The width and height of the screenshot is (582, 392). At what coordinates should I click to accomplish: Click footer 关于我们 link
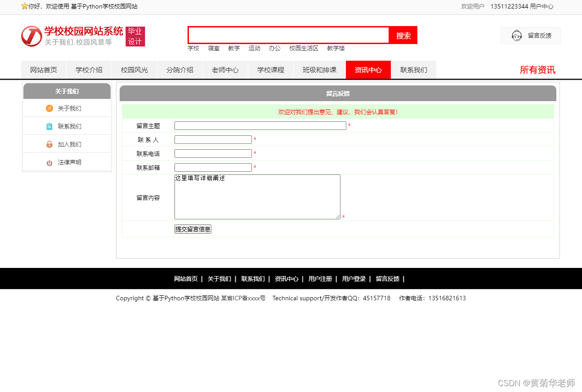click(219, 279)
